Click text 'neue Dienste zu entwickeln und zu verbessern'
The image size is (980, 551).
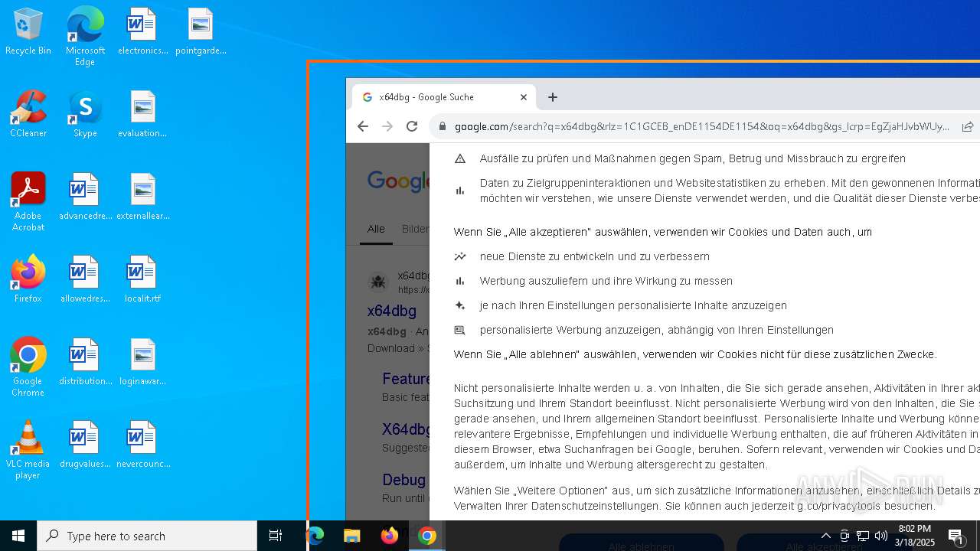[x=595, y=256]
